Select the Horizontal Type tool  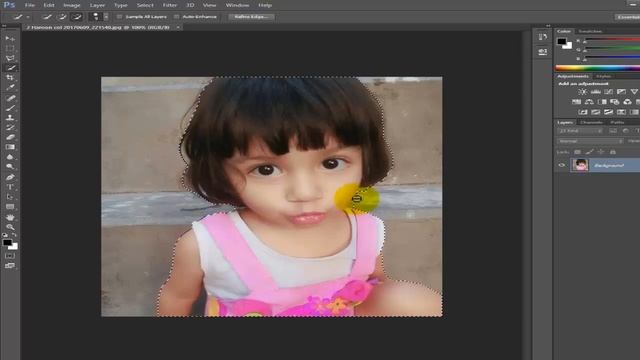tap(10, 187)
